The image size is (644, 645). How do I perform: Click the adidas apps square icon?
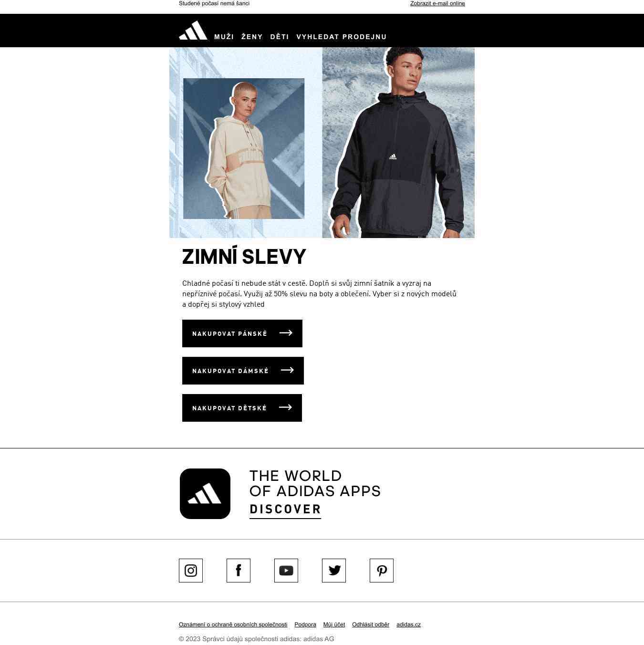205,494
